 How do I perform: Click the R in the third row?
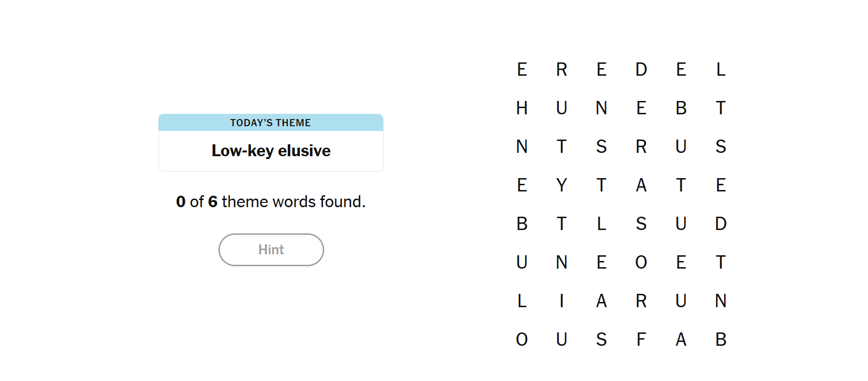pos(641,146)
